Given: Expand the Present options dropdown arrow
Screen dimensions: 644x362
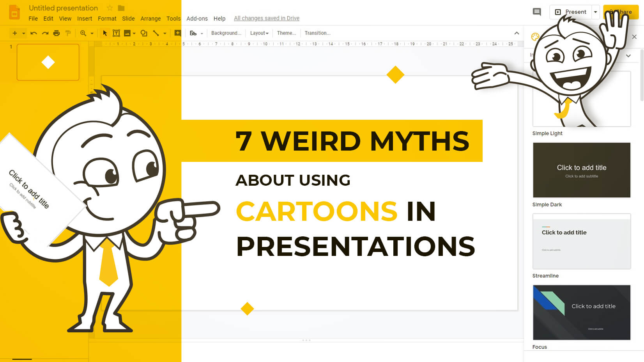Looking at the screenshot, I should pos(595,12).
